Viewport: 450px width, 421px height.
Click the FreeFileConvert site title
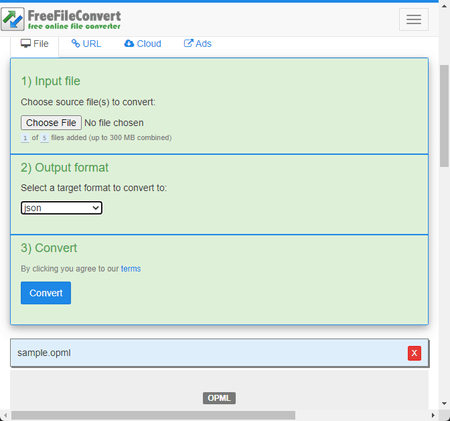(74, 15)
